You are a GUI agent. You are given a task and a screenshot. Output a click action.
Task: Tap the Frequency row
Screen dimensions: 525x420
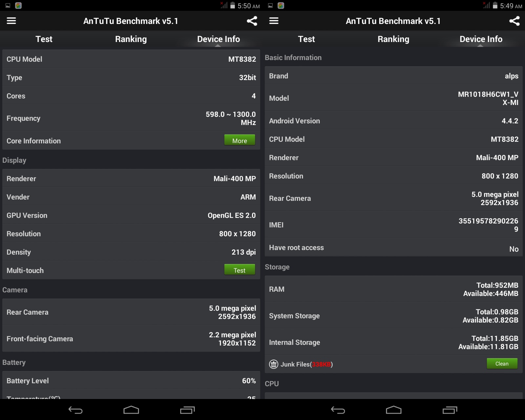(x=131, y=118)
